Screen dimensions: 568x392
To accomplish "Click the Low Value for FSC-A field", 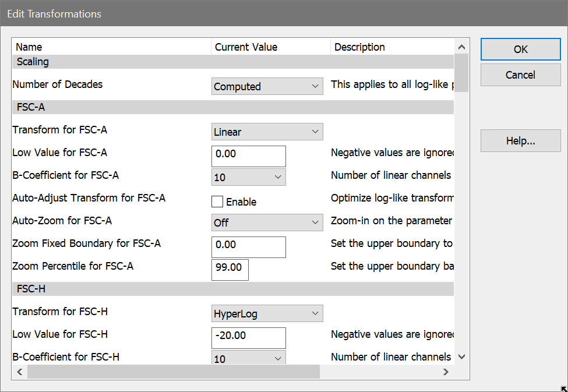I will (249, 157).
